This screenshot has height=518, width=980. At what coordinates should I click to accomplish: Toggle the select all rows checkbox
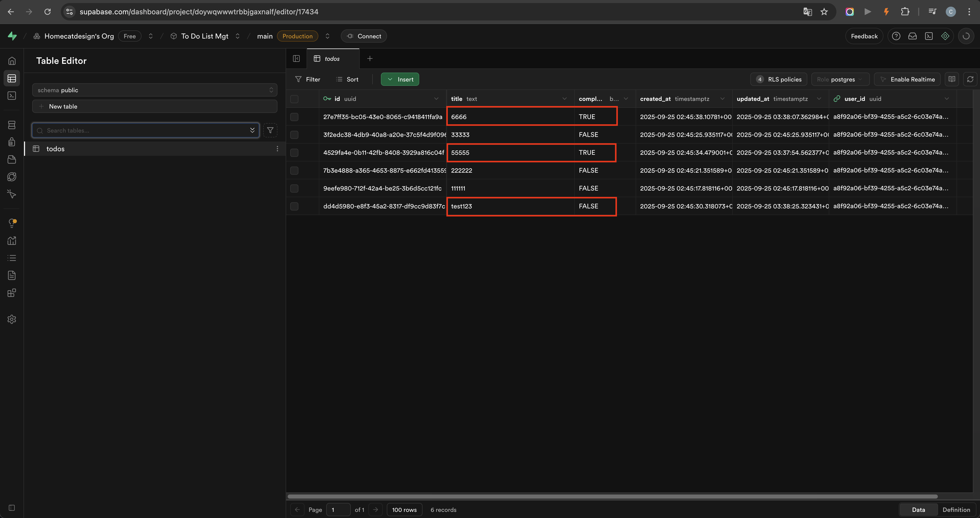click(294, 99)
